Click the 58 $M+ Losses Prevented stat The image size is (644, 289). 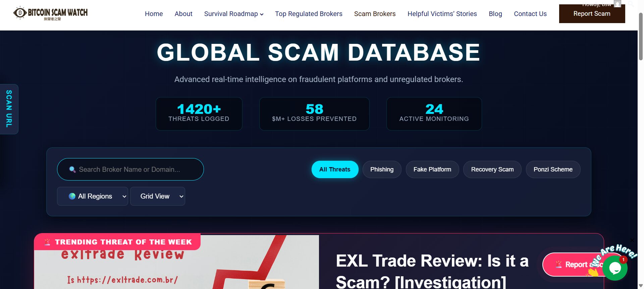314,114
